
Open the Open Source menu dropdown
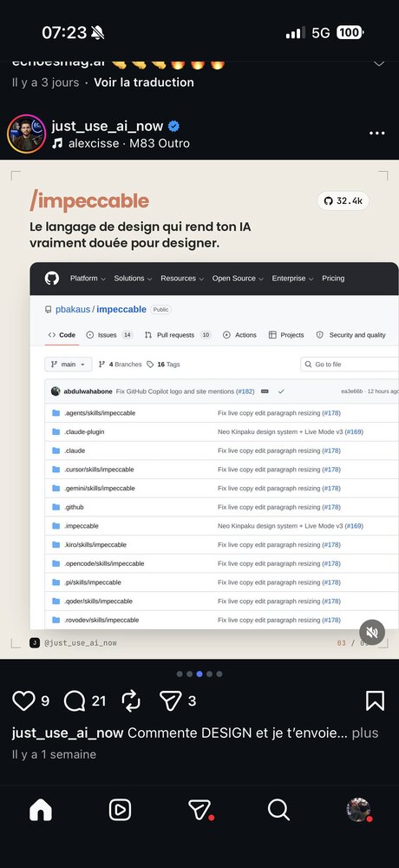[x=238, y=279]
